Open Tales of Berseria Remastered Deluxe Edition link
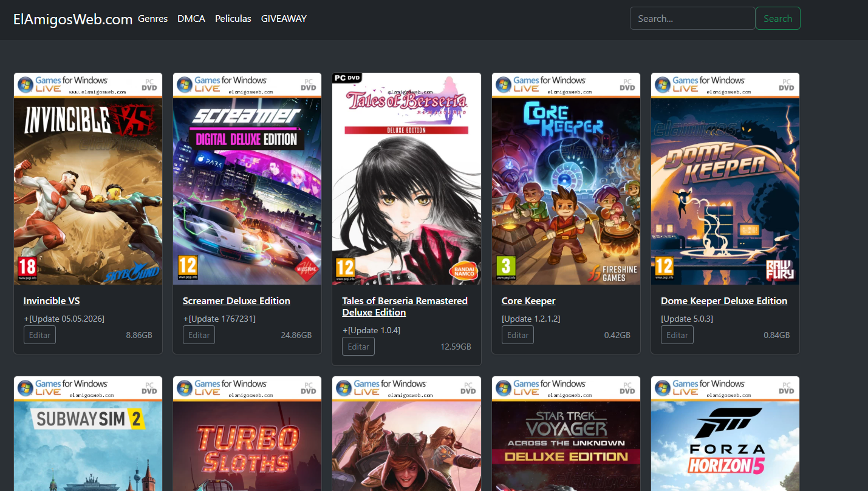The image size is (868, 491). (x=405, y=306)
